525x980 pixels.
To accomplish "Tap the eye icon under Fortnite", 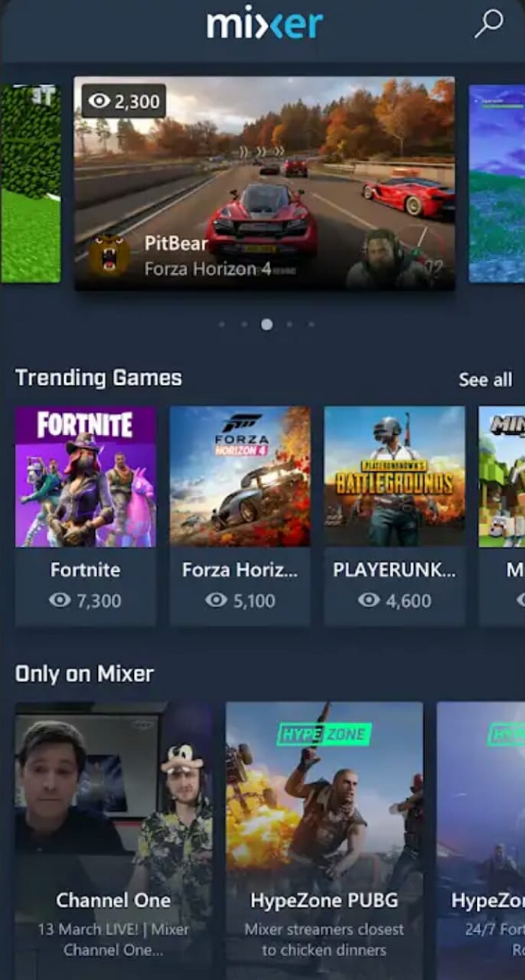I will point(60,600).
